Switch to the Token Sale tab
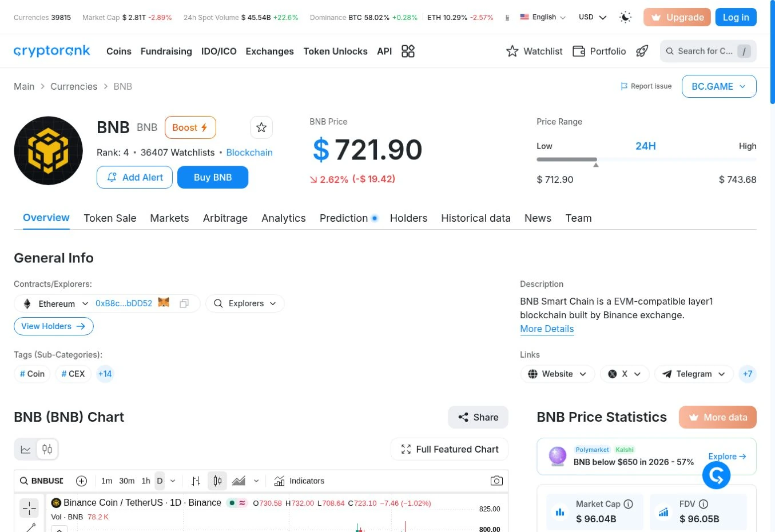Screen dimensions: 775x532 click(110, 218)
